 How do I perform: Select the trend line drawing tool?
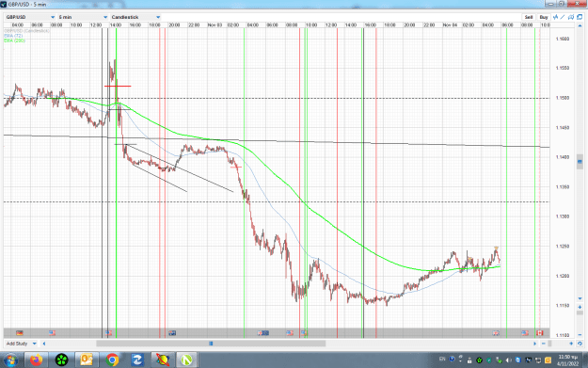pos(563,17)
